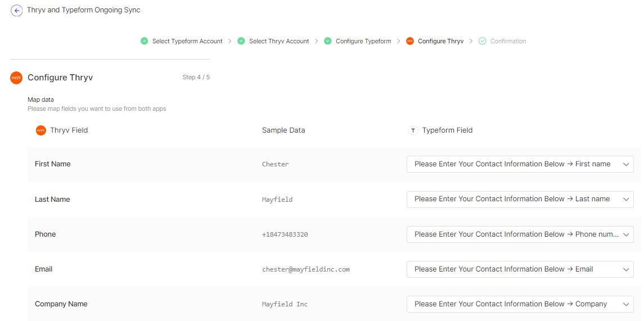Click the green check next to Select Typeform Account

coord(145,41)
